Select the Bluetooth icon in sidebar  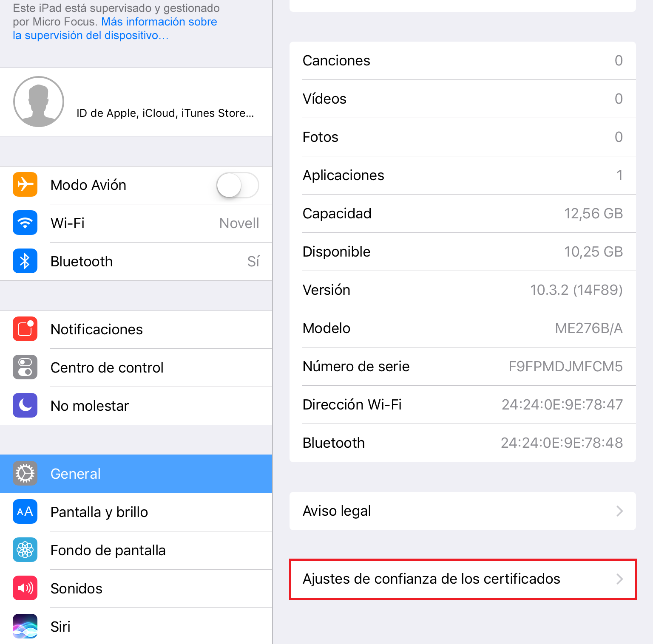click(x=25, y=261)
